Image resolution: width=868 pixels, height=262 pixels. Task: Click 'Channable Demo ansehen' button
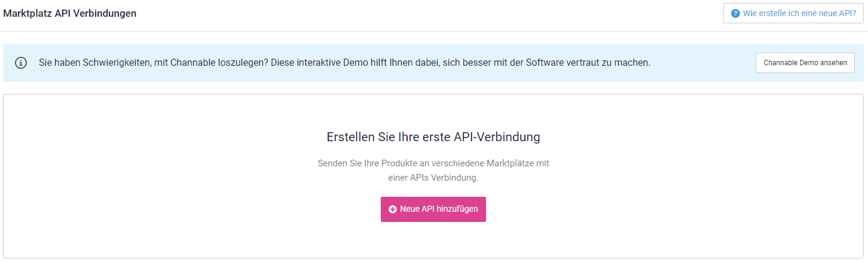[805, 63]
